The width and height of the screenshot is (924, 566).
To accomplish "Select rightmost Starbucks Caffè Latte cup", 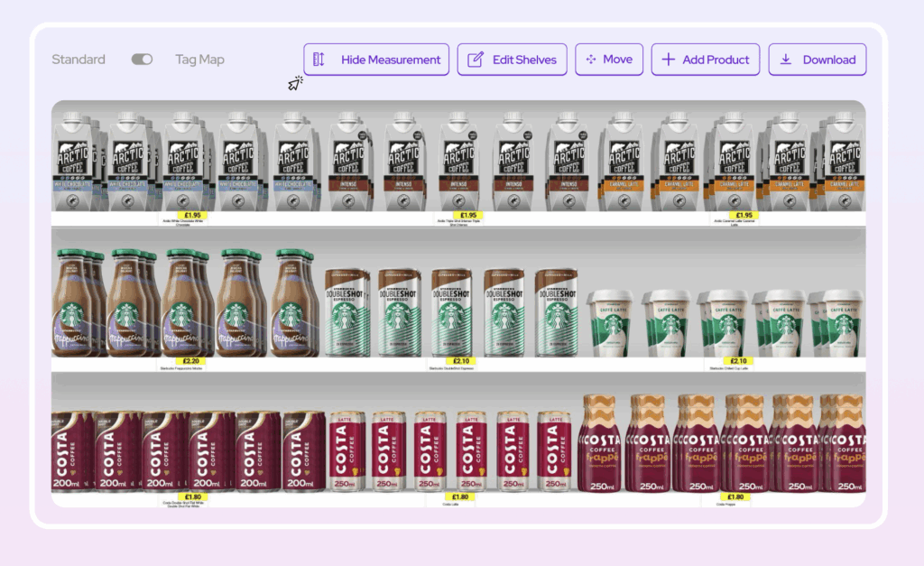I will point(844,322).
